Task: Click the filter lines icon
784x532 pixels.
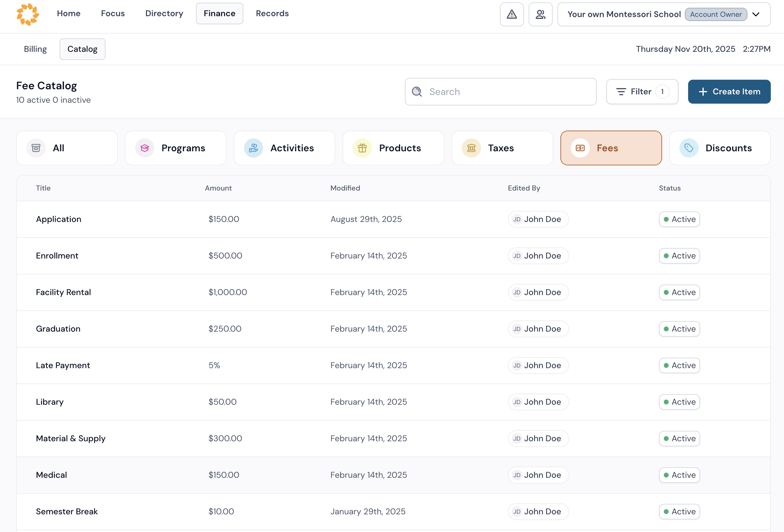Action: 621,92
